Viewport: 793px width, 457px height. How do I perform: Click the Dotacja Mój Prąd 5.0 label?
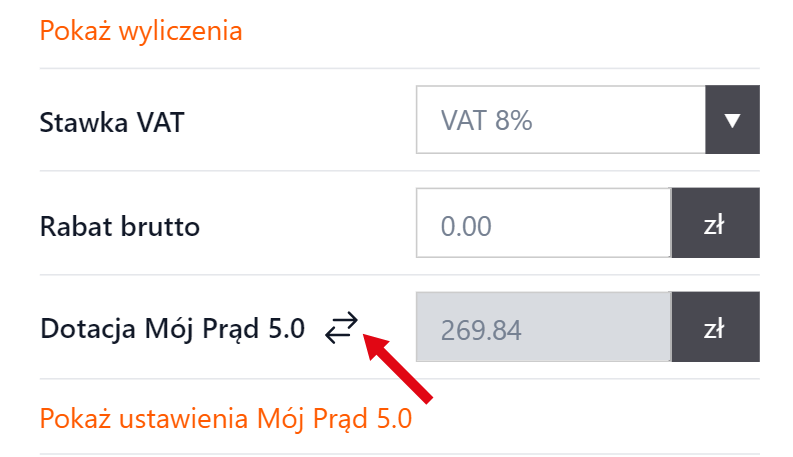point(172,328)
